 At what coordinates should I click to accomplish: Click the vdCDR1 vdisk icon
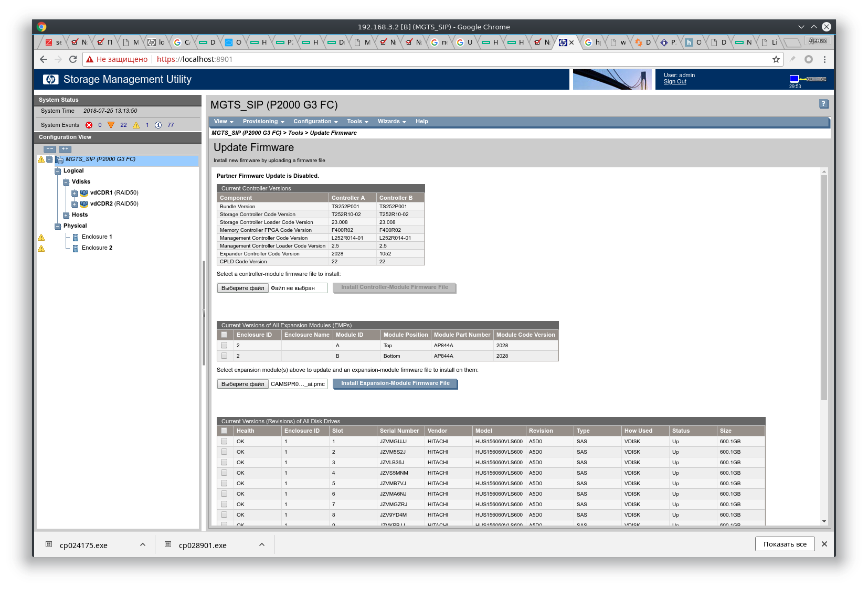tap(84, 193)
